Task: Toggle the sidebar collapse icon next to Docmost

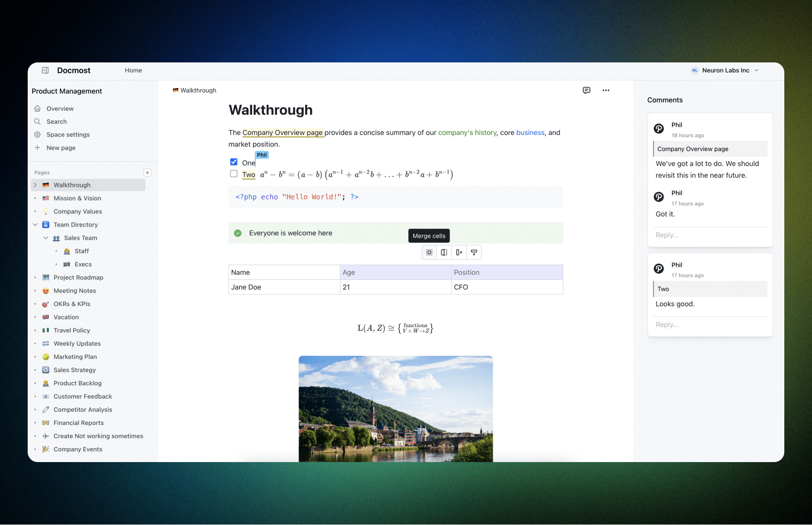Action: [x=45, y=70]
